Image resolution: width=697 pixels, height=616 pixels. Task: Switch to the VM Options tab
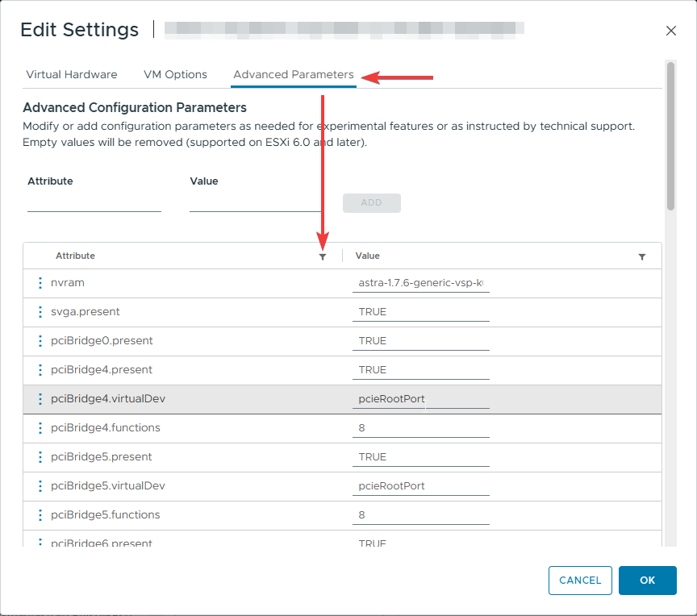(x=175, y=74)
